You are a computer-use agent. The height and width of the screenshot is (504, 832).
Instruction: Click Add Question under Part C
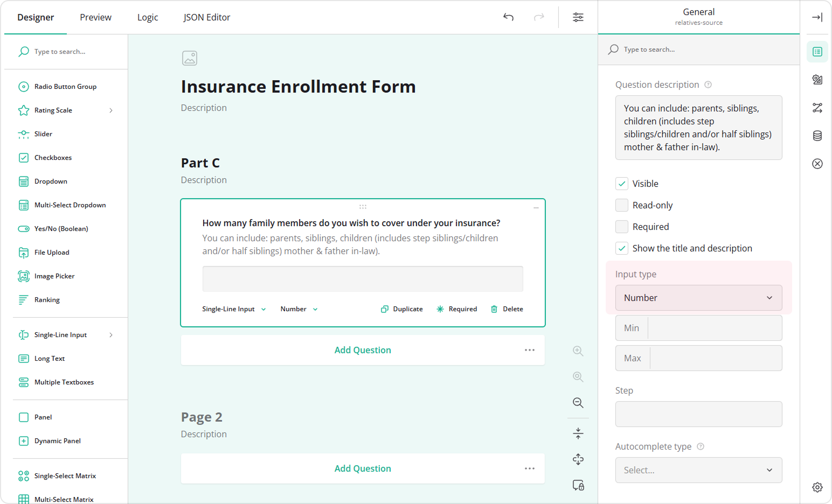362,350
